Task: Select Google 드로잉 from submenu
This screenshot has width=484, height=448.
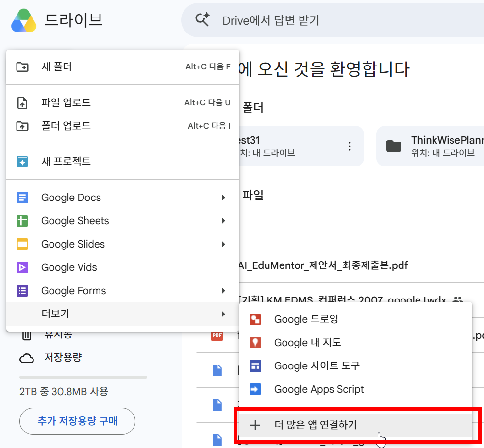Action: [356, 319]
